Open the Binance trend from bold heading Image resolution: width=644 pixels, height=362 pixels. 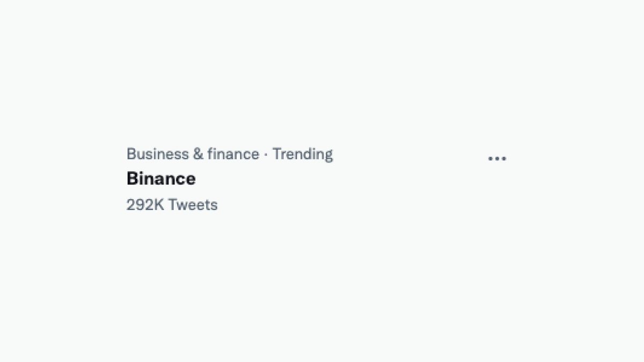coord(161,179)
